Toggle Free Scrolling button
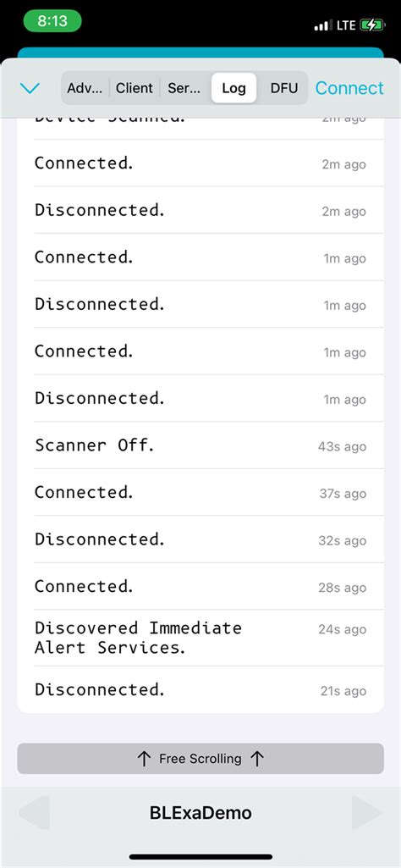Screen dimensions: 401x868 coord(200,759)
